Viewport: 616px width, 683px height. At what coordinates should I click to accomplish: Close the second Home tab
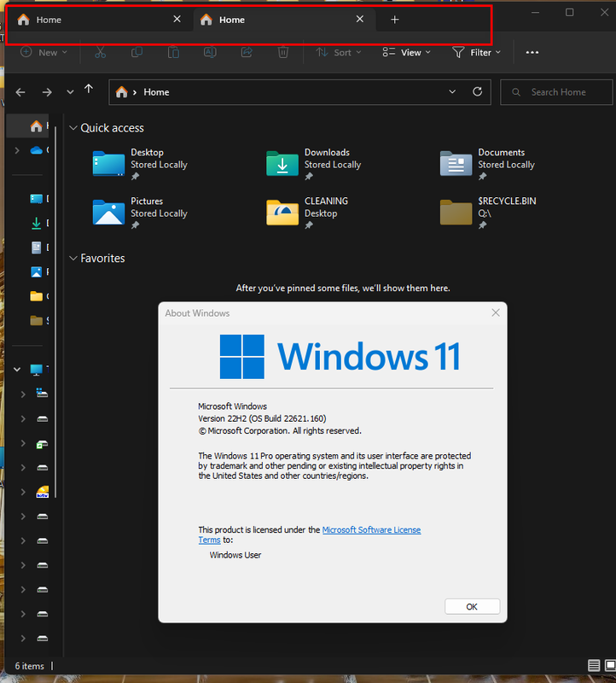pos(359,19)
